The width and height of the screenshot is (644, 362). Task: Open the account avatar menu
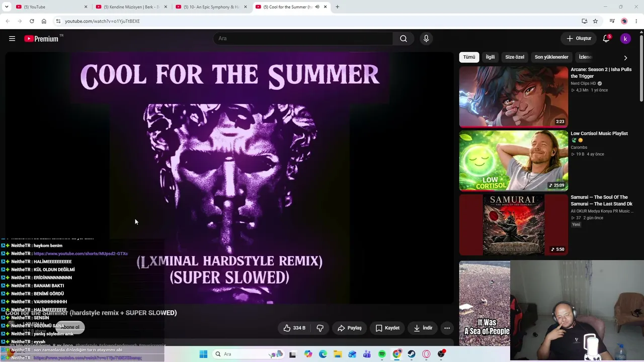point(625,39)
